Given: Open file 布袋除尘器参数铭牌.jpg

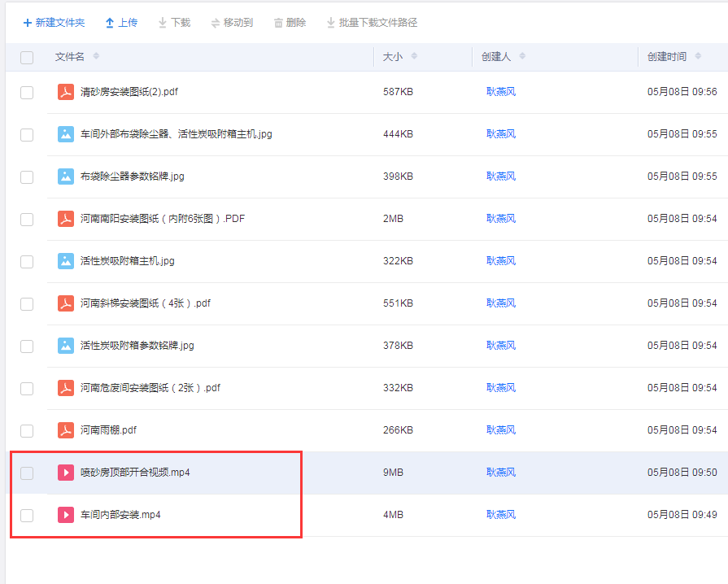Looking at the screenshot, I should click(x=133, y=177).
